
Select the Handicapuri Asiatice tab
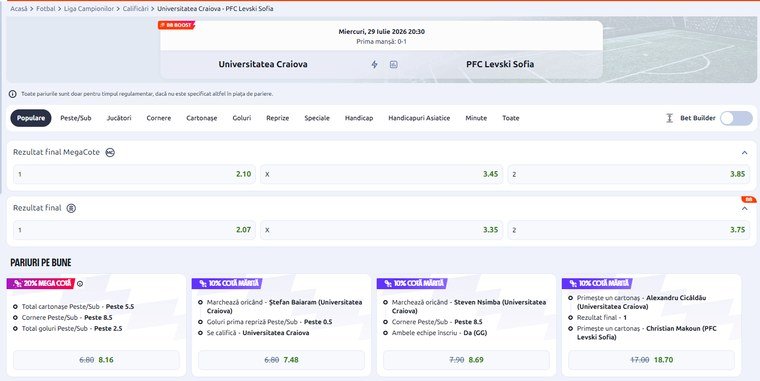419,118
